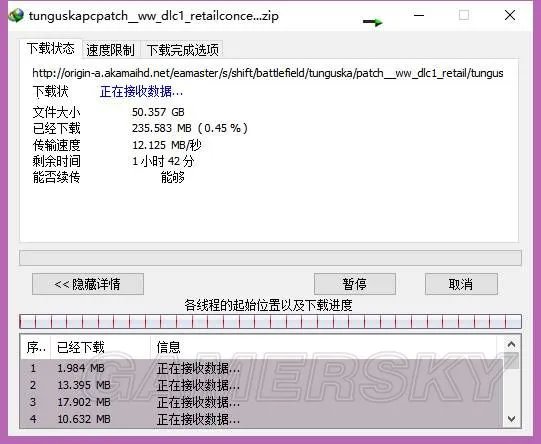541x444 pixels.
Task: Click the 能否续传 label
Action: [57, 177]
